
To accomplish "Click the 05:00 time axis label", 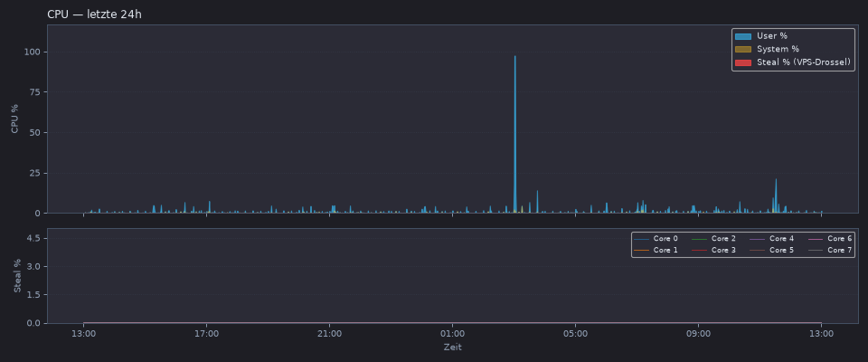I will pos(575,334).
